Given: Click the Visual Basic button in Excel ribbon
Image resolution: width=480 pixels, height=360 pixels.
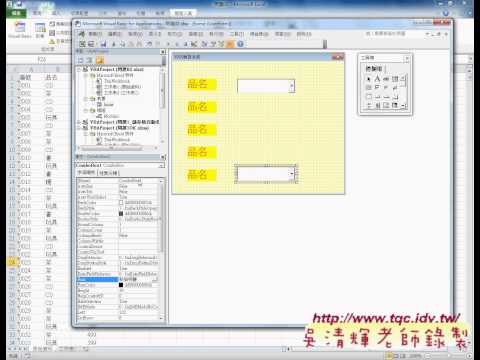Looking at the screenshot, I should tap(20, 30).
